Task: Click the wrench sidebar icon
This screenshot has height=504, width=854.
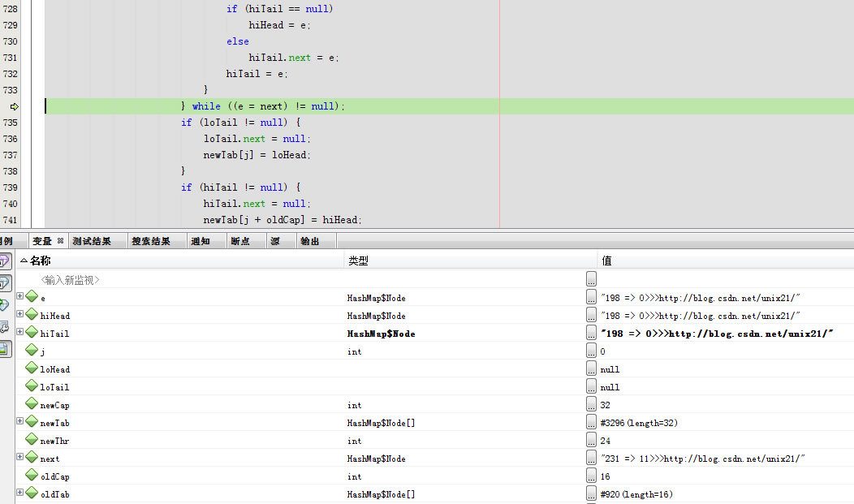Action: pos(4,326)
